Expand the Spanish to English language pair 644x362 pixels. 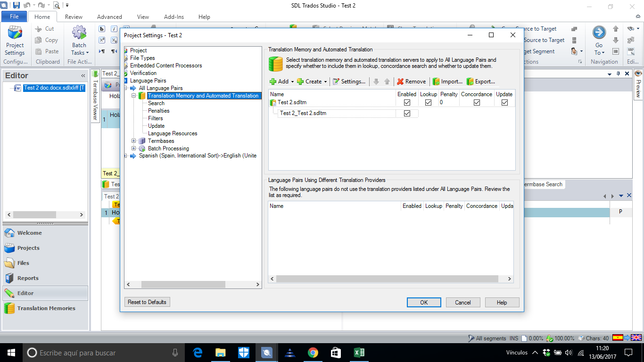(126, 156)
